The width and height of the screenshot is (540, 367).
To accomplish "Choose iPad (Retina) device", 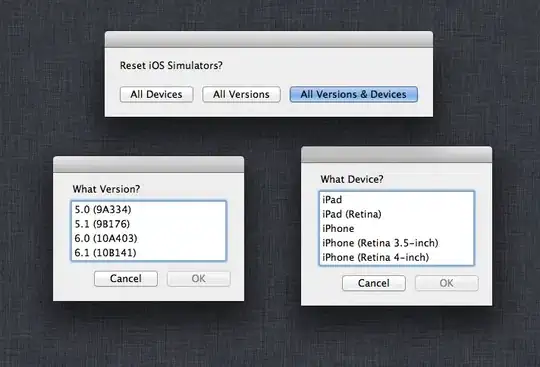I will click(397, 214).
